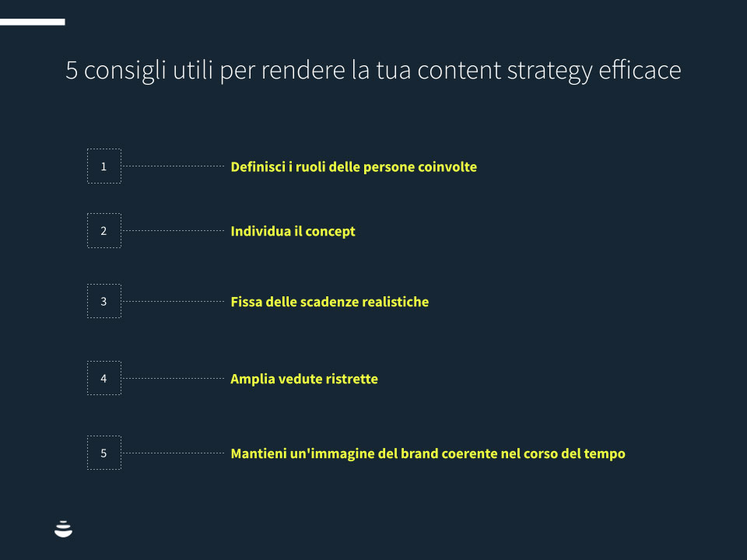This screenshot has width=747, height=560.
Task: Click the dotted line next to box 1
Action: [x=173, y=166]
